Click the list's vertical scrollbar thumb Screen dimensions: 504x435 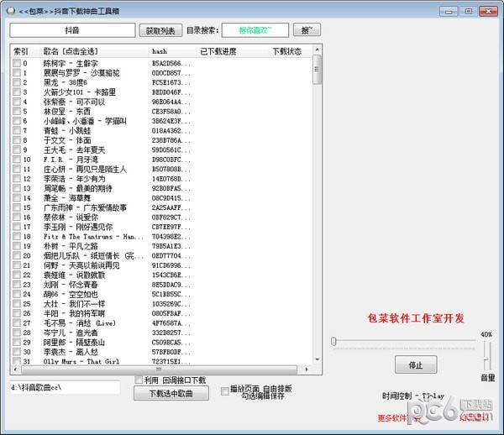click(317, 70)
